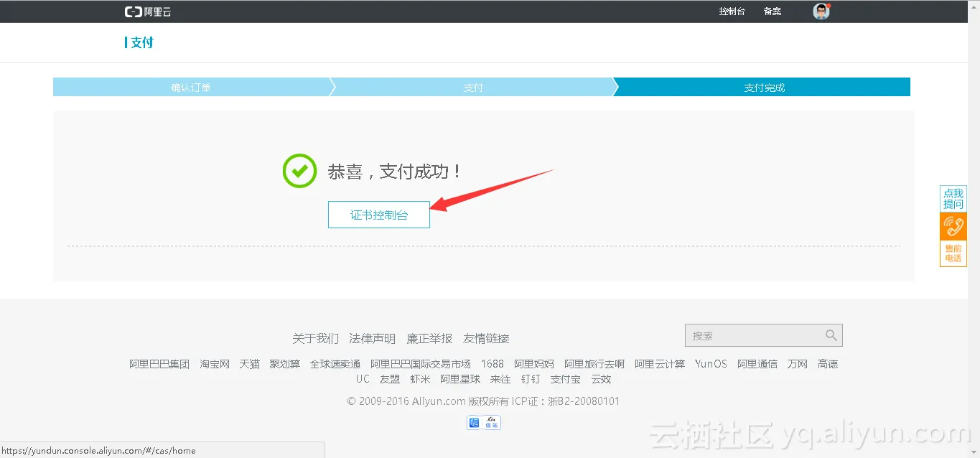Open 阿里旅行去啊 link
Viewport: 980px width, 458px height.
tap(594, 364)
